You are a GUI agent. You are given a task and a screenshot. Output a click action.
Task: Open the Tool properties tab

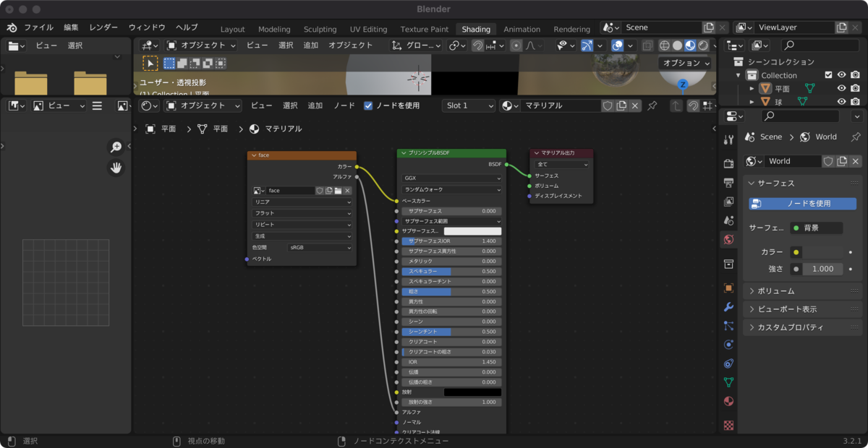pyautogui.click(x=728, y=138)
